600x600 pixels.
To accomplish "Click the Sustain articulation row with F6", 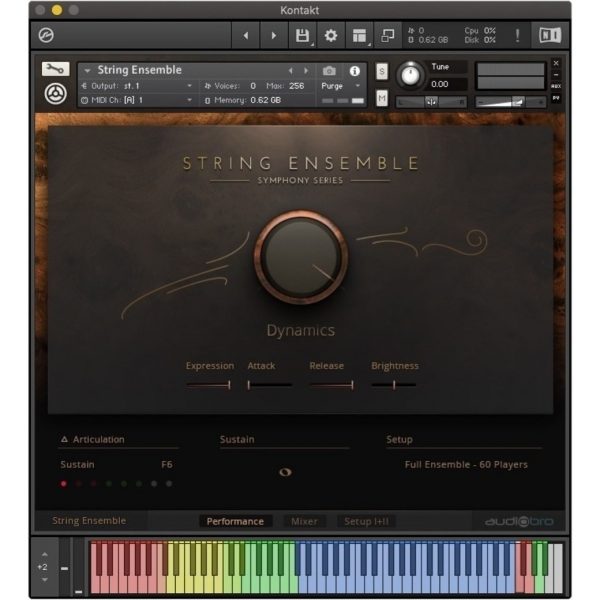I will point(116,465).
